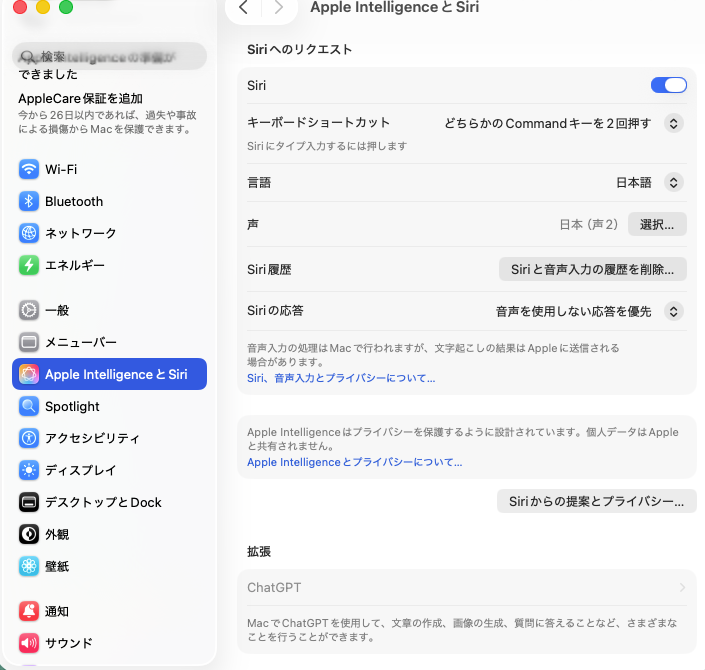
Task: Select the アクセシビリティ icon
Action: (29, 438)
